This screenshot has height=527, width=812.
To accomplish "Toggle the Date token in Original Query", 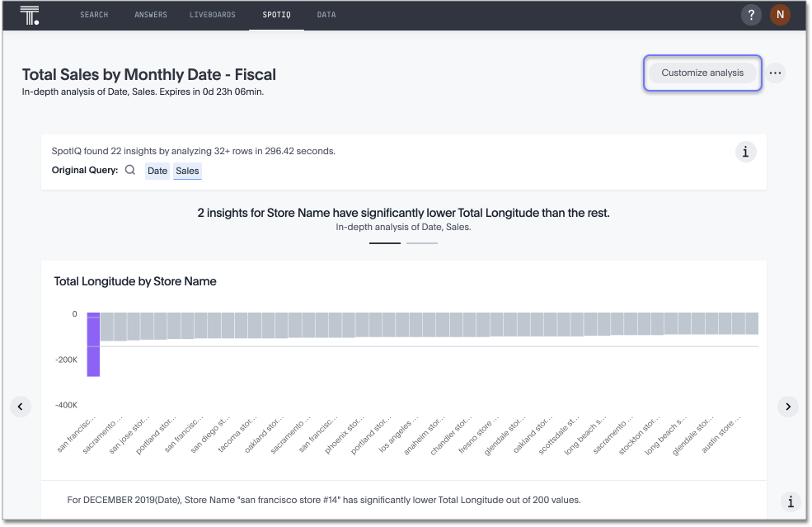I will [x=157, y=171].
